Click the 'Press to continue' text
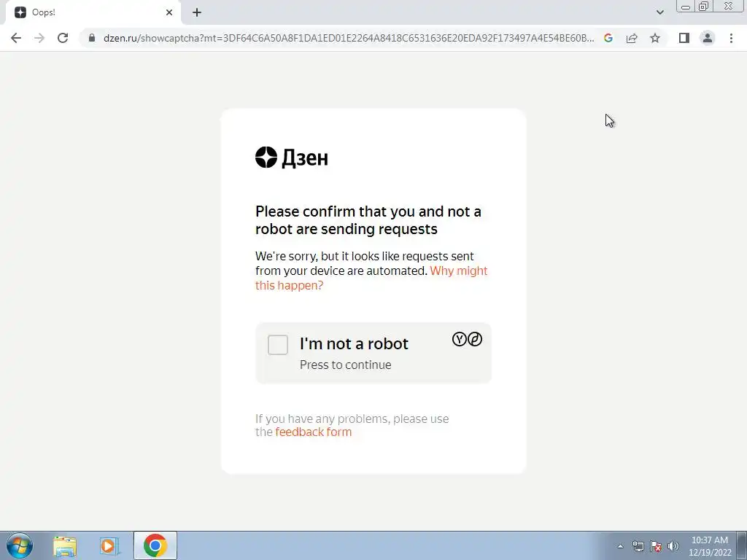The height and width of the screenshot is (560, 747). click(x=345, y=365)
